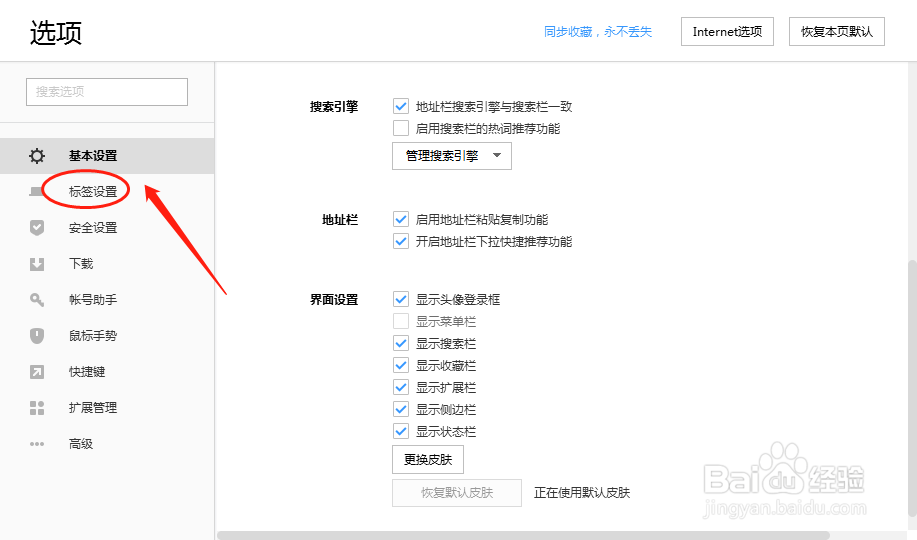Open the 基本设置 section
917x540 pixels.
point(107,156)
